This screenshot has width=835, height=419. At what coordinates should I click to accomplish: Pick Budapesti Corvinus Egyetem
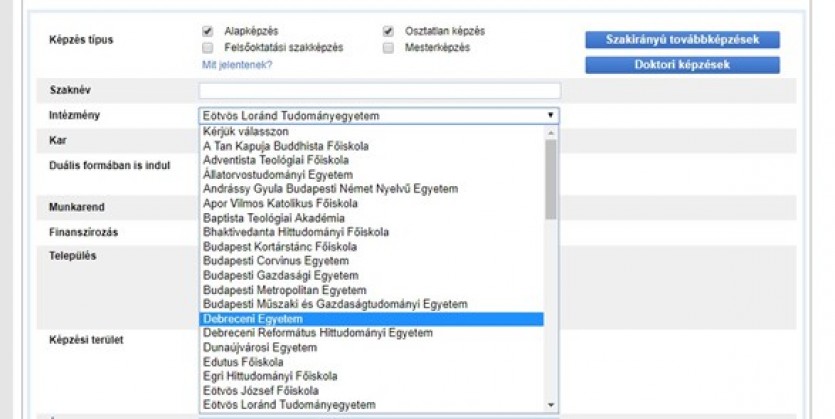click(372, 261)
